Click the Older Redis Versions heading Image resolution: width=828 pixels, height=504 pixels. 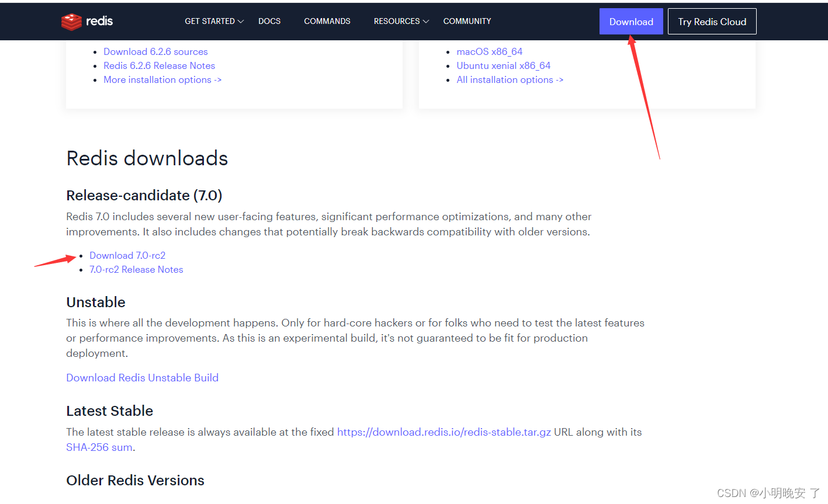(x=136, y=480)
